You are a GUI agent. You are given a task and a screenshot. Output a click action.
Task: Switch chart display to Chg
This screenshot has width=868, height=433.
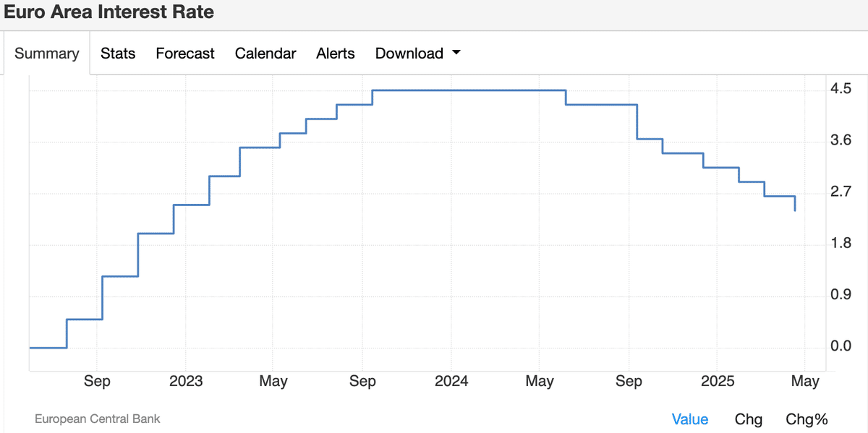point(748,419)
